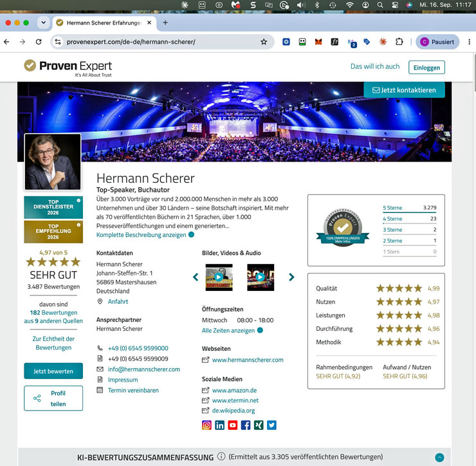Open the YouTube social media icon
This screenshot has height=466, width=476.
tap(233, 425)
